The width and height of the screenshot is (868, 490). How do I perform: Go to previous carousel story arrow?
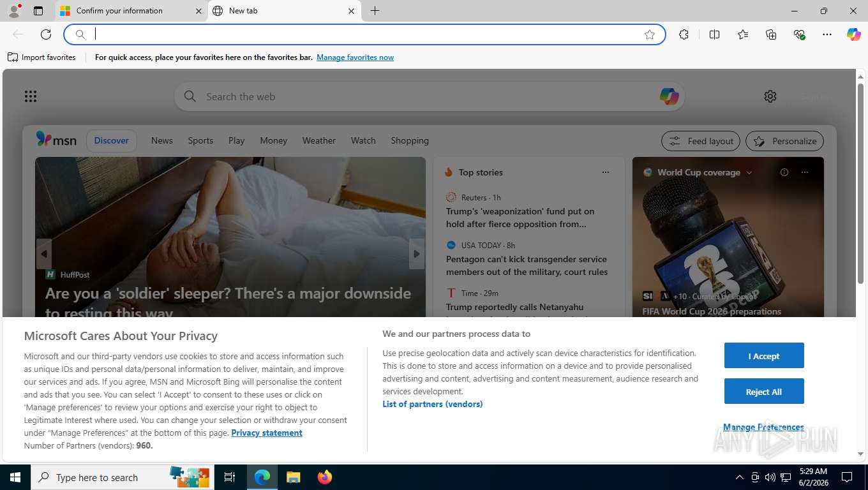(43, 254)
